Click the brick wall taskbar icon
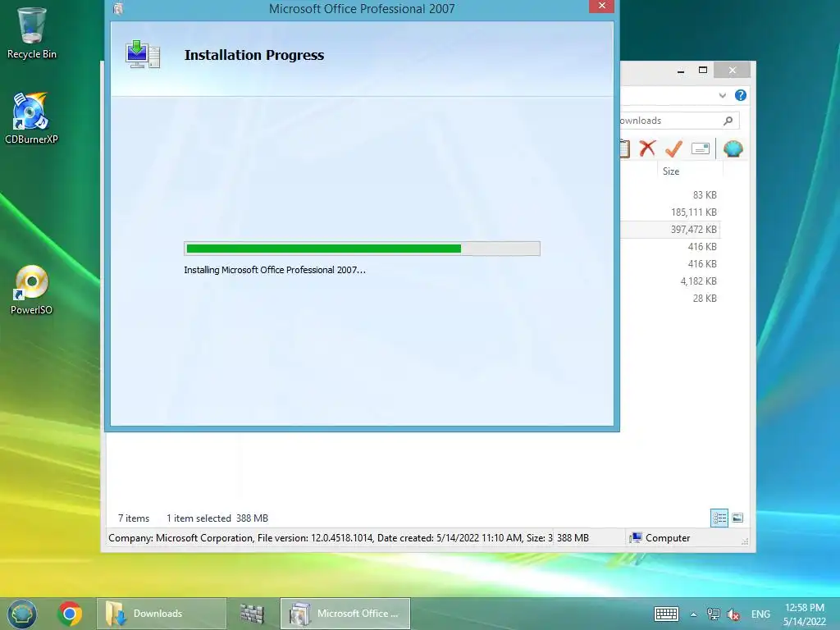The image size is (840, 630). (252, 614)
